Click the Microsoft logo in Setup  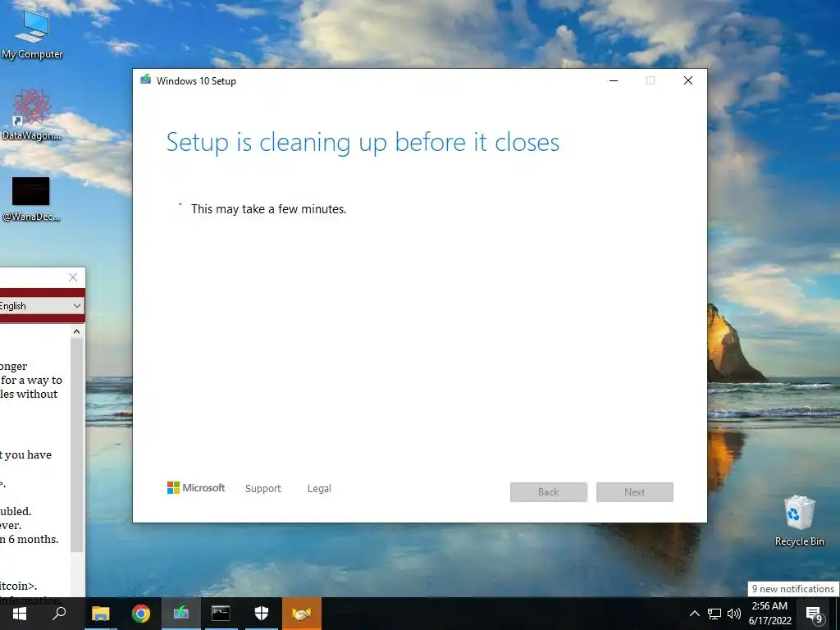196,488
